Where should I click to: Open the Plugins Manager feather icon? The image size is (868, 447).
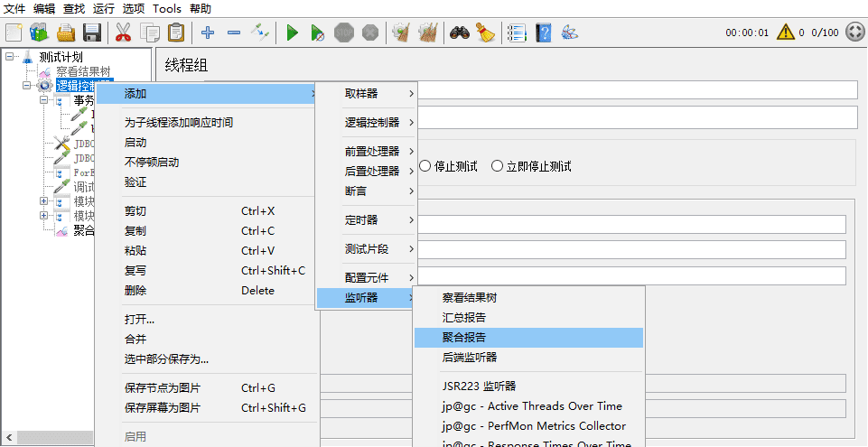coord(570,33)
